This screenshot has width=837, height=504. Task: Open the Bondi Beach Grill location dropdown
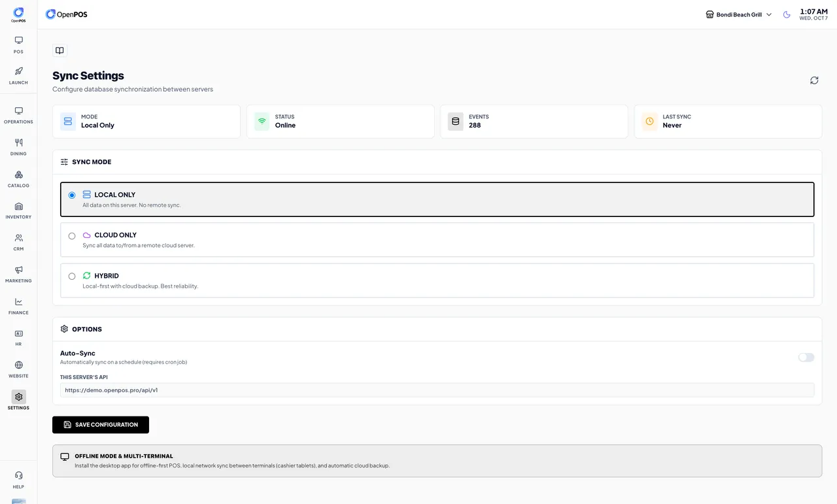coord(739,14)
